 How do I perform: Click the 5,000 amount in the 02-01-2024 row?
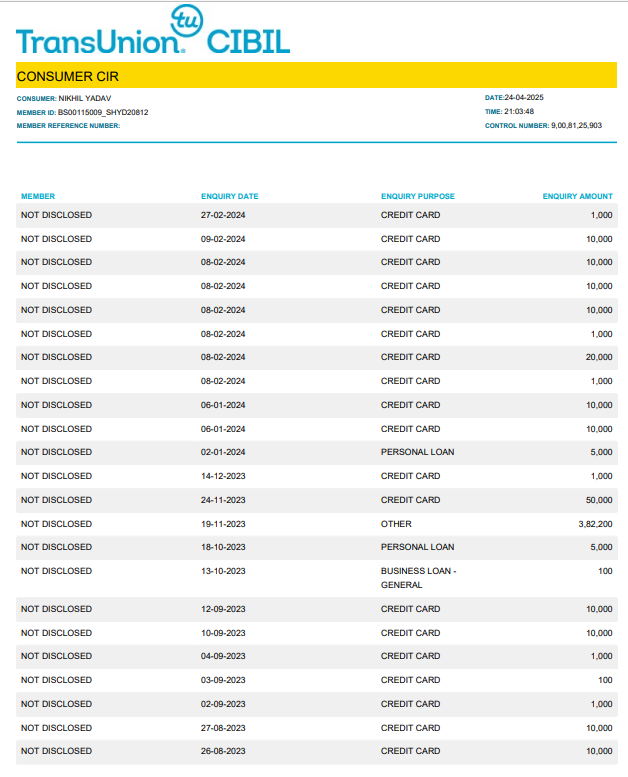(x=601, y=452)
